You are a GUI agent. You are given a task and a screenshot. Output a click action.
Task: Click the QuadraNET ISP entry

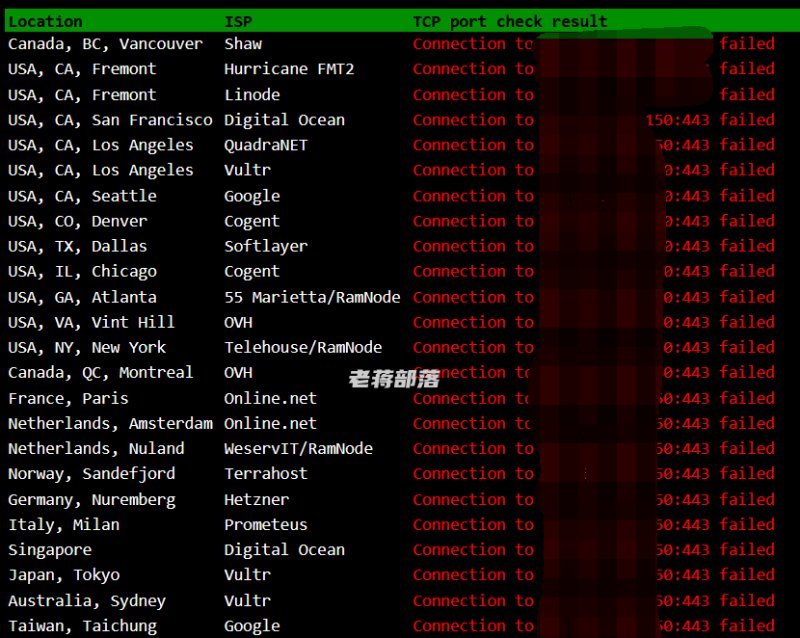(x=266, y=145)
